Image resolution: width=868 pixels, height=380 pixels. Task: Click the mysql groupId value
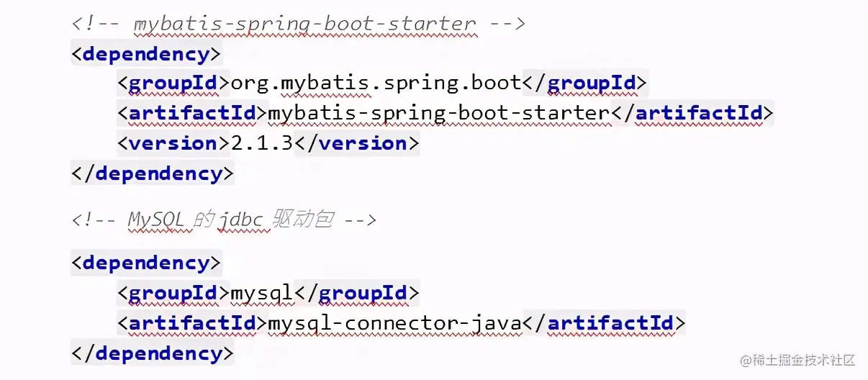pos(261,293)
